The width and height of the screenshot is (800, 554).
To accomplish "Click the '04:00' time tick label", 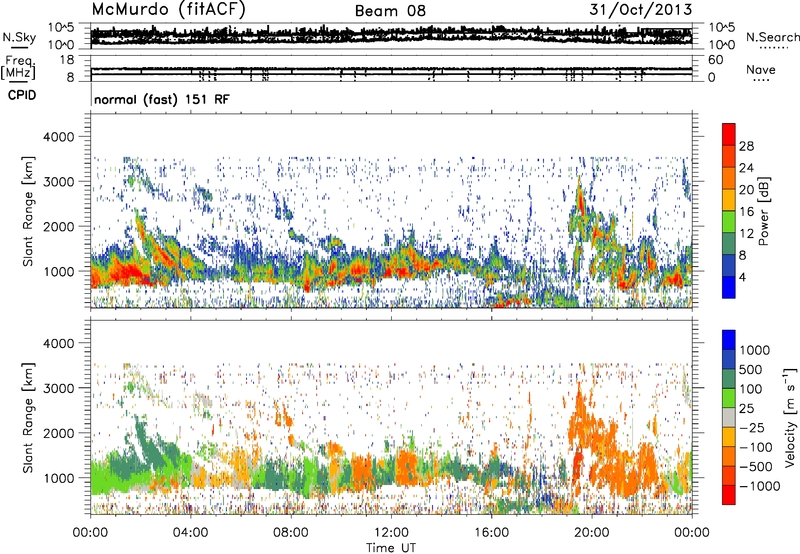I will pos(190,533).
